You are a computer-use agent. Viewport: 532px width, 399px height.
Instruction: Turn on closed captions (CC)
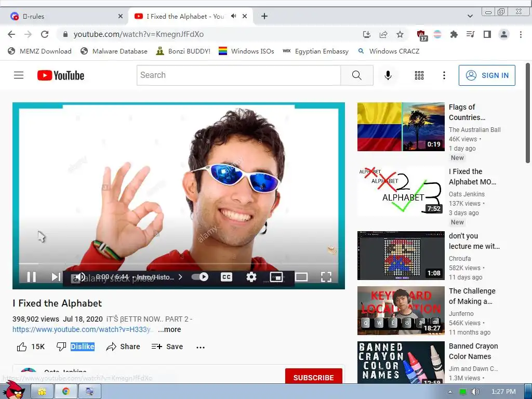coord(227,277)
